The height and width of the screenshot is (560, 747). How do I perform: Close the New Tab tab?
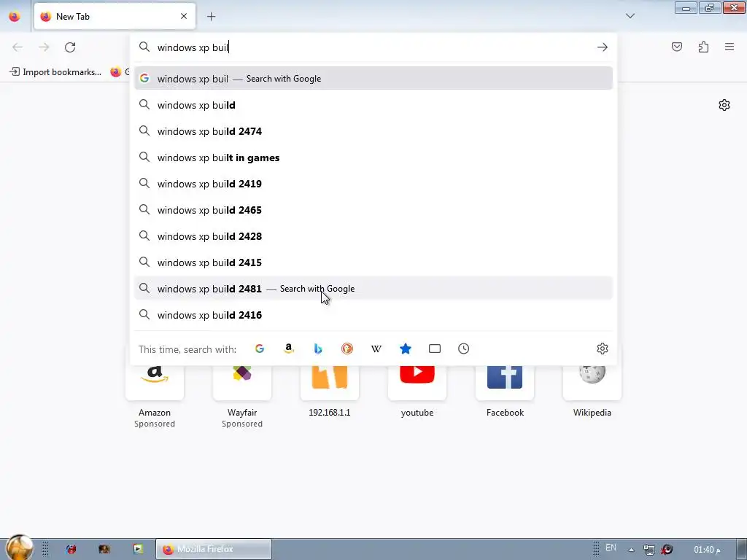pos(184,16)
